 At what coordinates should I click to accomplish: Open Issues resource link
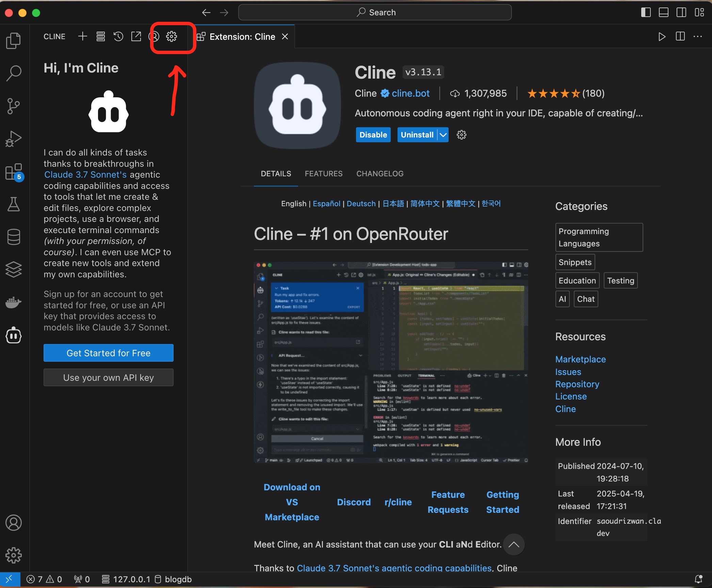[568, 372]
